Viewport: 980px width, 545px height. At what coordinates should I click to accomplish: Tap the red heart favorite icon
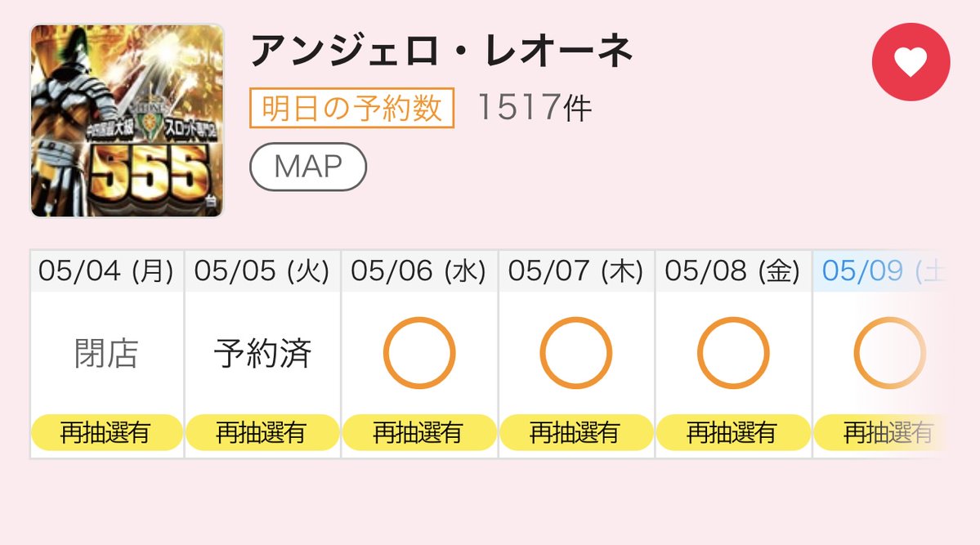[911, 62]
